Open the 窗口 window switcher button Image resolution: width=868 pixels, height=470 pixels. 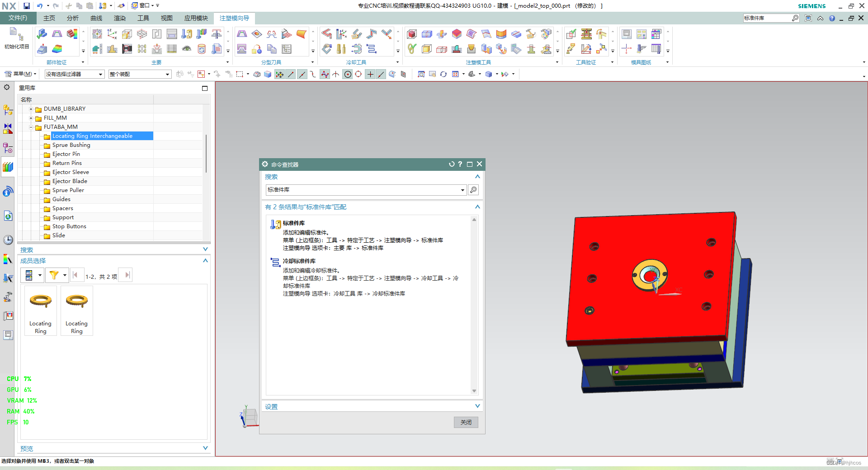(145, 5)
